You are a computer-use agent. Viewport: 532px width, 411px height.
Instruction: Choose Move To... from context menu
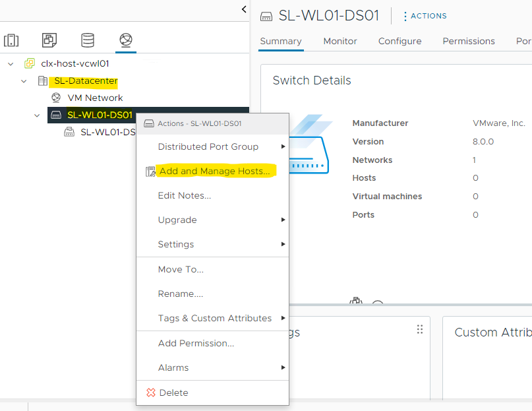coord(213,269)
